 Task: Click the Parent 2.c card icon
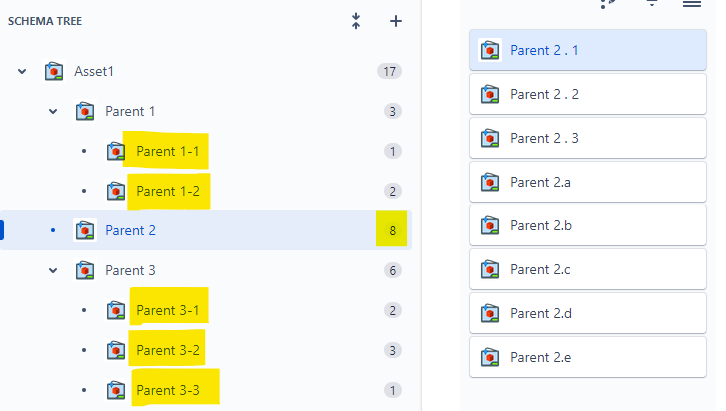click(490, 269)
